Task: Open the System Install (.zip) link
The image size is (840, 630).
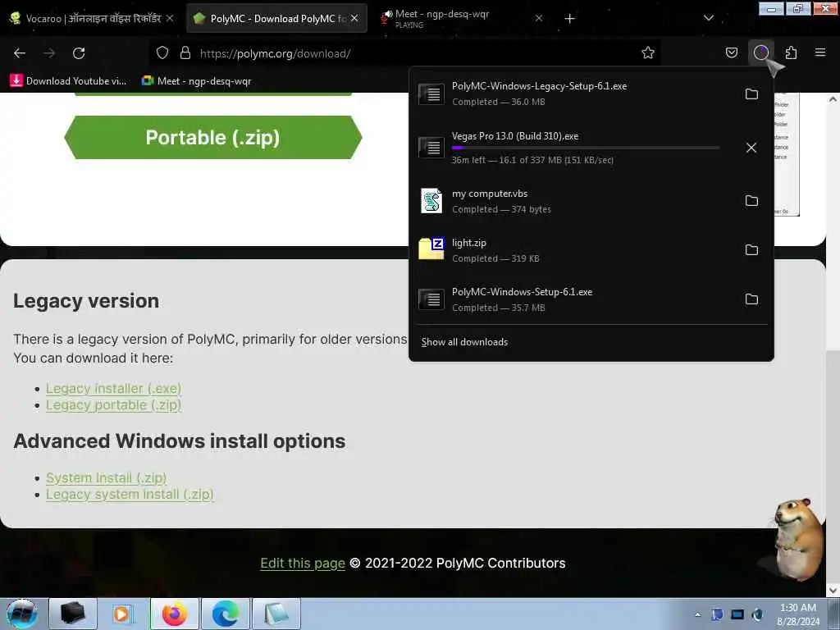Action: 106,477
